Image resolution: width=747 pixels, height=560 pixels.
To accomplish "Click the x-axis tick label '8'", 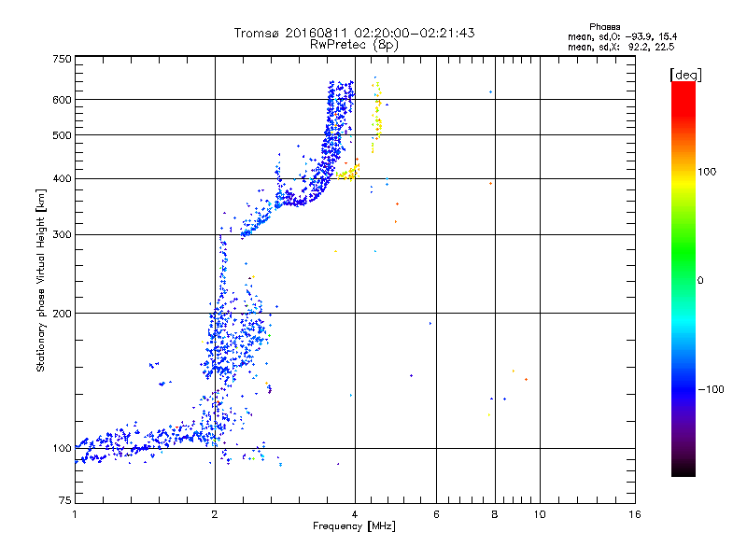I will pos(495,514).
